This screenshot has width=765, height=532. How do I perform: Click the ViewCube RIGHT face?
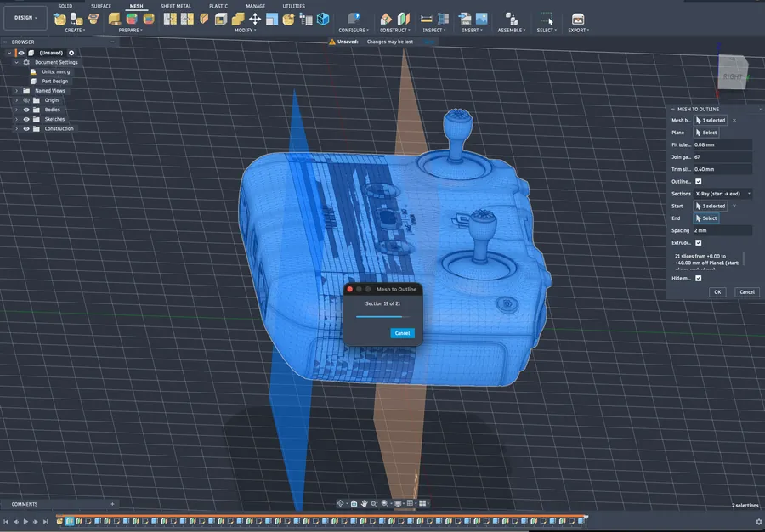coord(733,76)
